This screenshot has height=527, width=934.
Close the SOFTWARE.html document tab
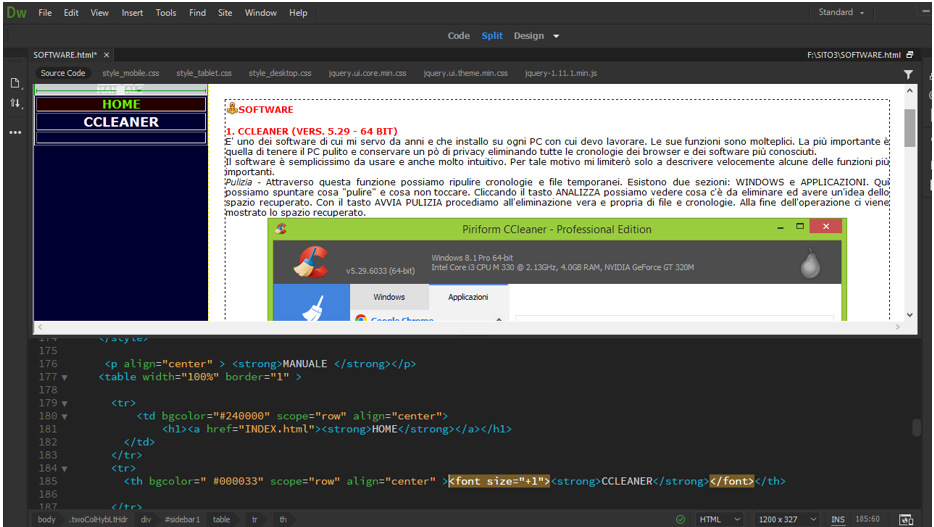pos(107,55)
